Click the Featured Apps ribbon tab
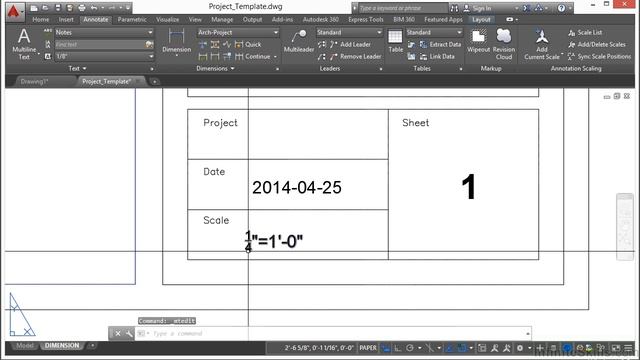The image size is (640, 360). pos(443,19)
